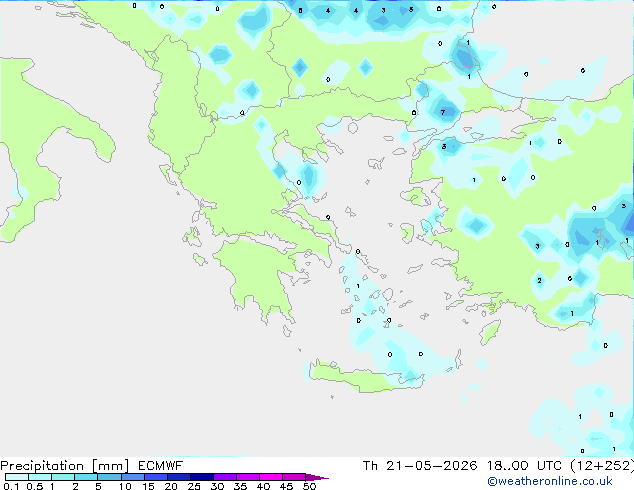The image size is (634, 490).
Task: Click the 10–15 mm legend swatch
Action: click(132, 477)
